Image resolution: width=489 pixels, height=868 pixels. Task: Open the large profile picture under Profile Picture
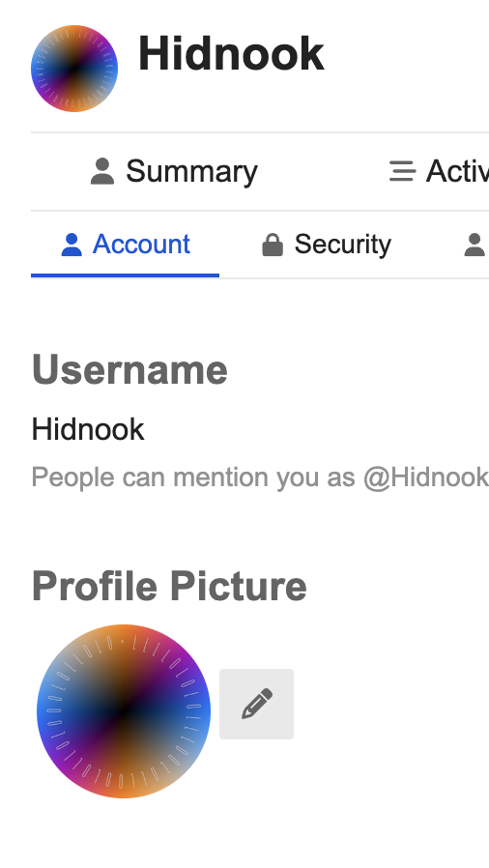[x=124, y=711]
